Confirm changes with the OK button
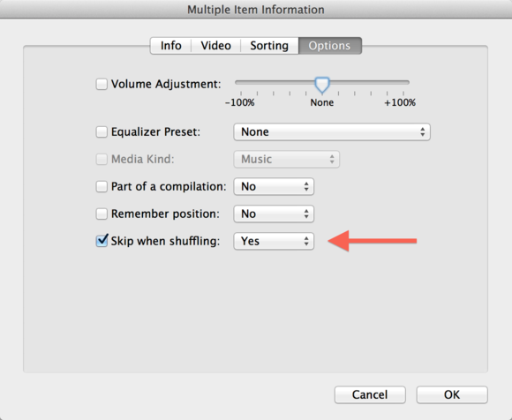Viewport: 512px width, 420px height. [452, 394]
